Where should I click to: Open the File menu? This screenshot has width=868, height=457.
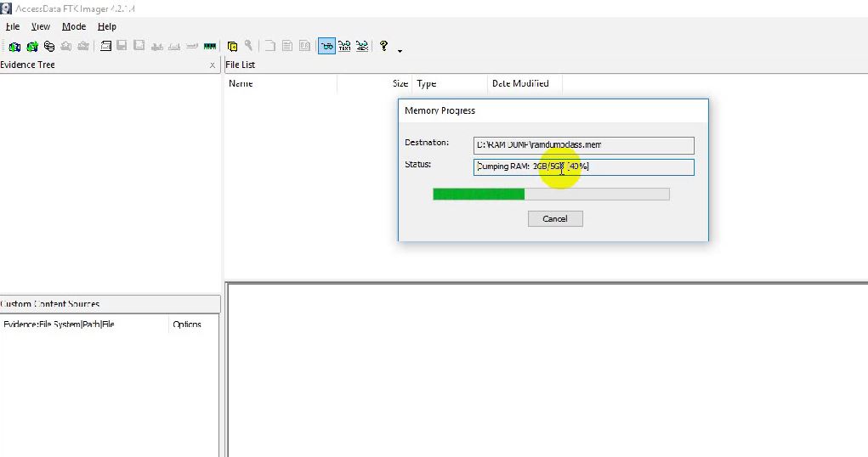(13, 26)
